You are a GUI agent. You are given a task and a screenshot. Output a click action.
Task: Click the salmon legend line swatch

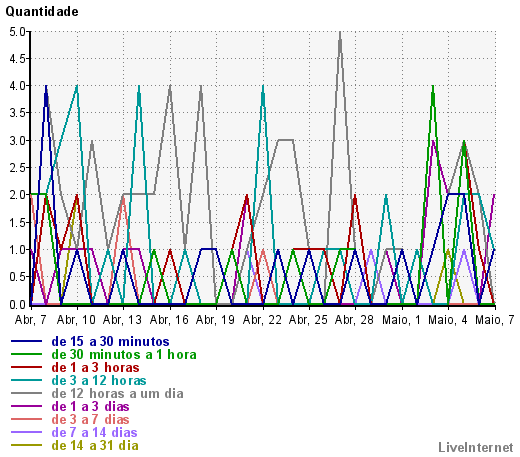click(x=27, y=419)
